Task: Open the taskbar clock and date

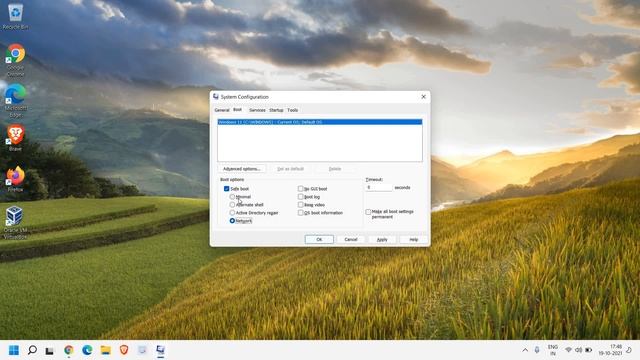Action: (x=610, y=350)
